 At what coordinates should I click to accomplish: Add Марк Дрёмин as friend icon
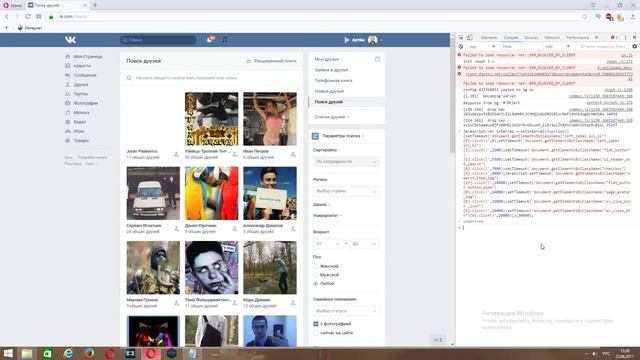click(x=293, y=303)
